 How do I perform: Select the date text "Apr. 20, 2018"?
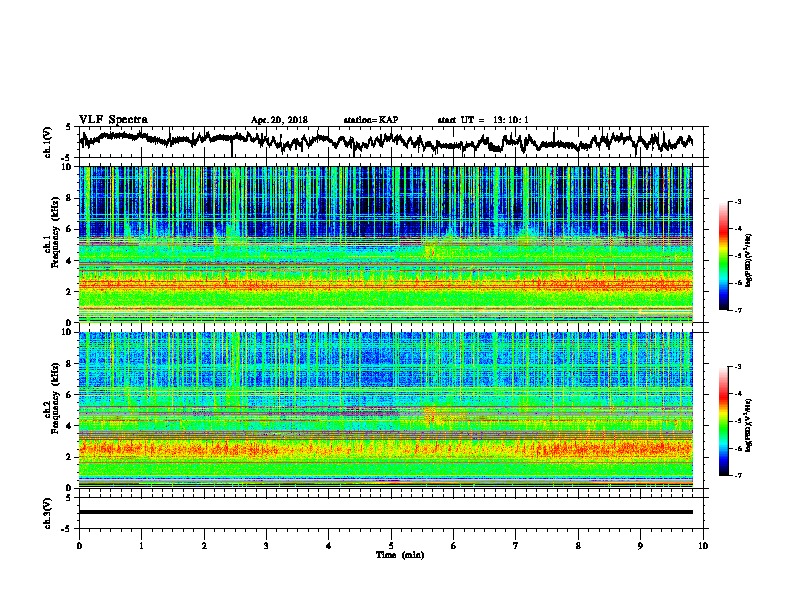[279, 120]
